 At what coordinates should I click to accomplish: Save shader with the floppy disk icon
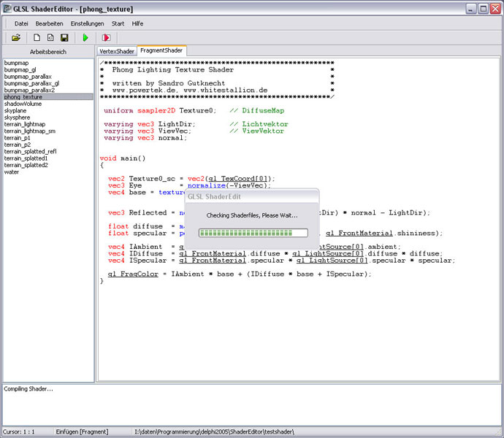pos(64,37)
